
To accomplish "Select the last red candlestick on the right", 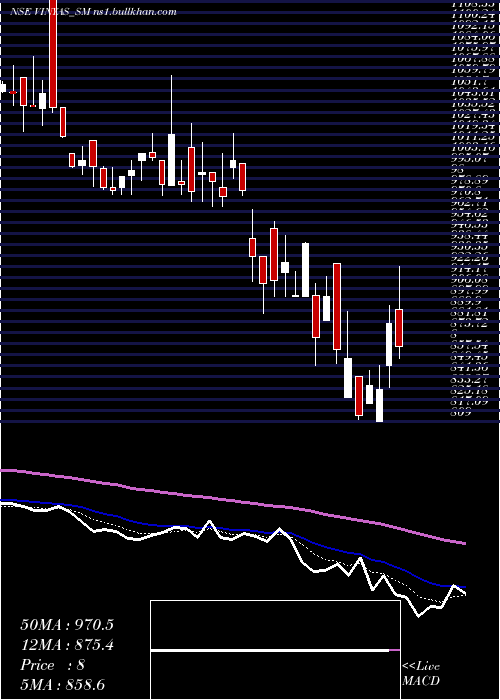I will pos(399,327).
